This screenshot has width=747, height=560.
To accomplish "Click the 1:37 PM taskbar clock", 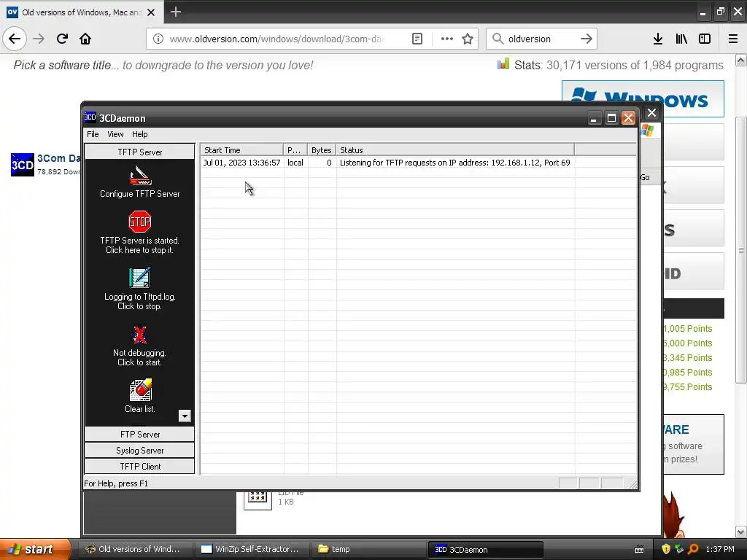I will 720,549.
